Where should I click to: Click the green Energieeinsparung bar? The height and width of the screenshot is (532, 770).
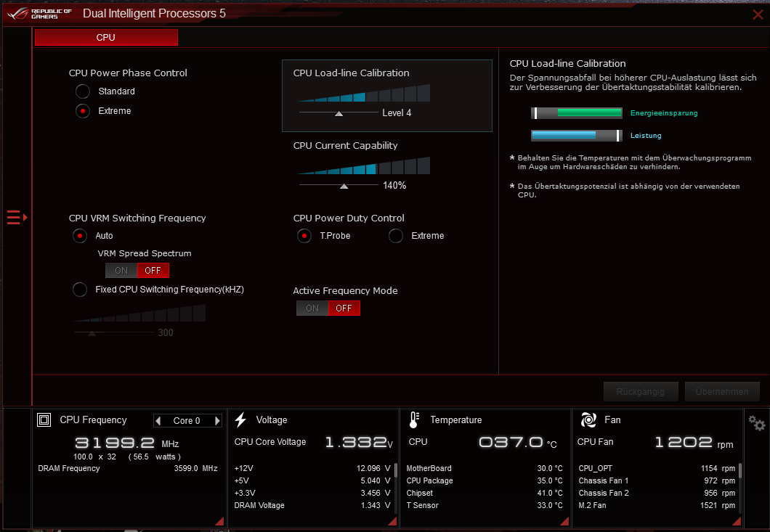[x=577, y=113]
